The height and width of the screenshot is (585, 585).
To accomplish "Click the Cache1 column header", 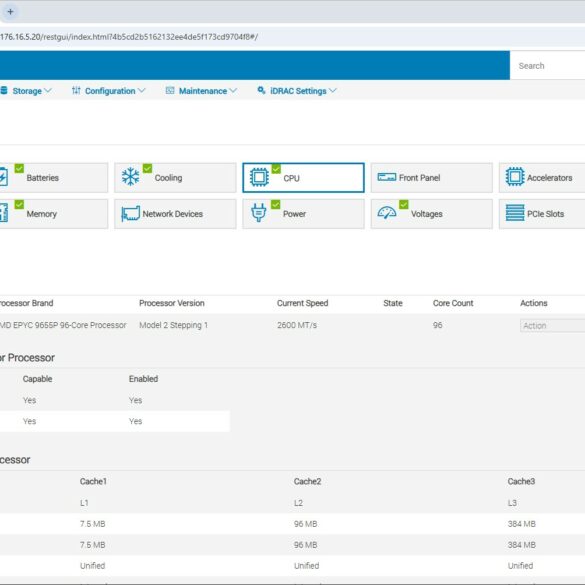I will tap(93, 481).
